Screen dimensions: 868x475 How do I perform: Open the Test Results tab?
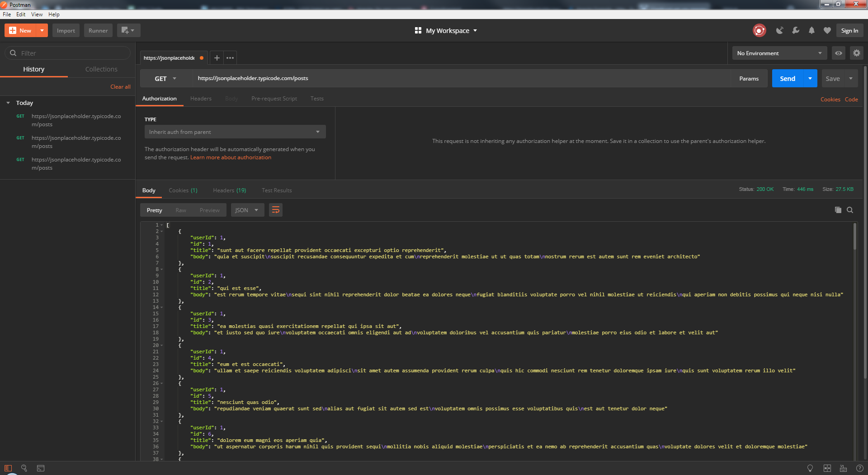pos(277,190)
